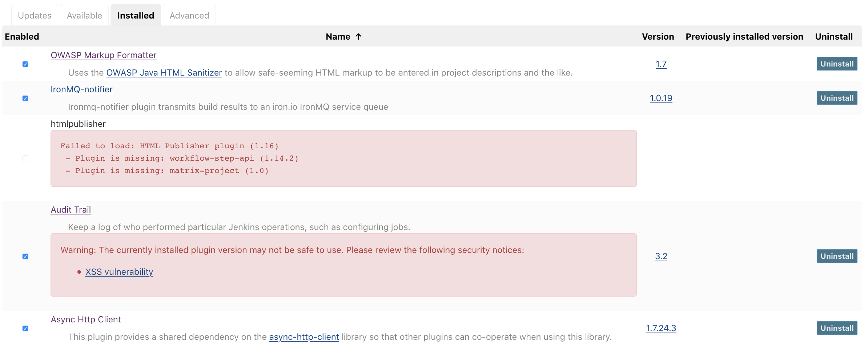Follow the OWASP Java HTML Sanitizer link
868x350 pixels.
pyautogui.click(x=164, y=73)
